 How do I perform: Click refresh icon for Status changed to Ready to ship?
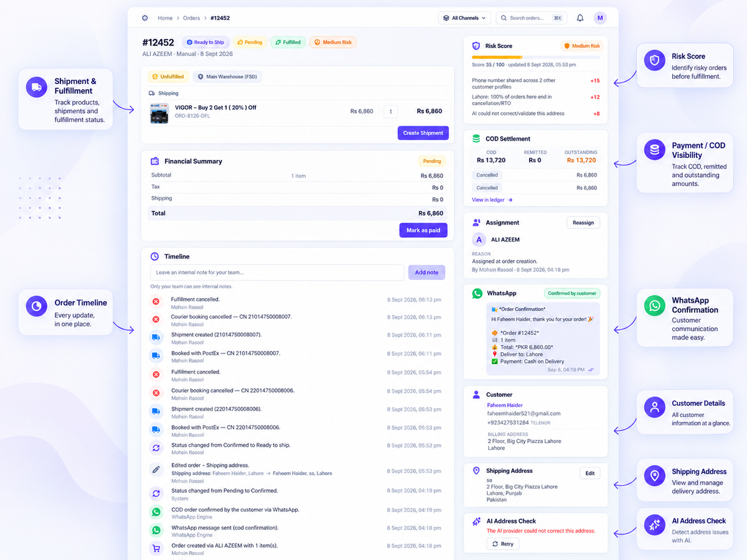(x=156, y=448)
